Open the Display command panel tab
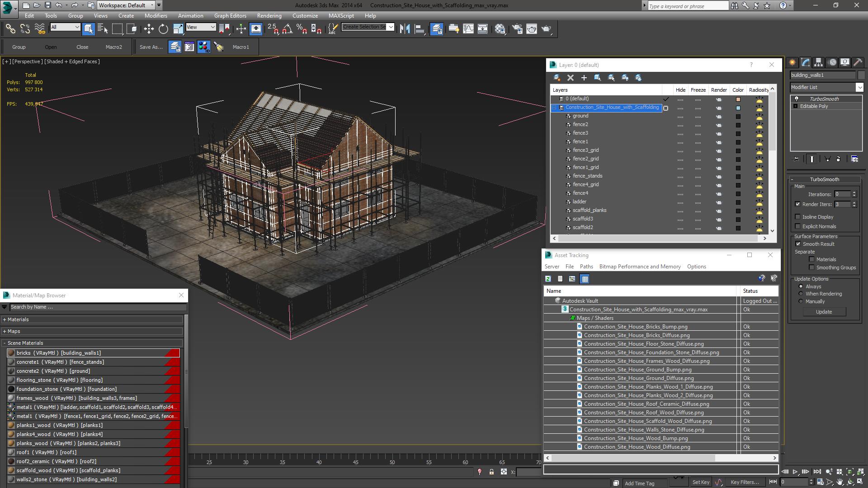The height and width of the screenshot is (488, 868). 845,62
